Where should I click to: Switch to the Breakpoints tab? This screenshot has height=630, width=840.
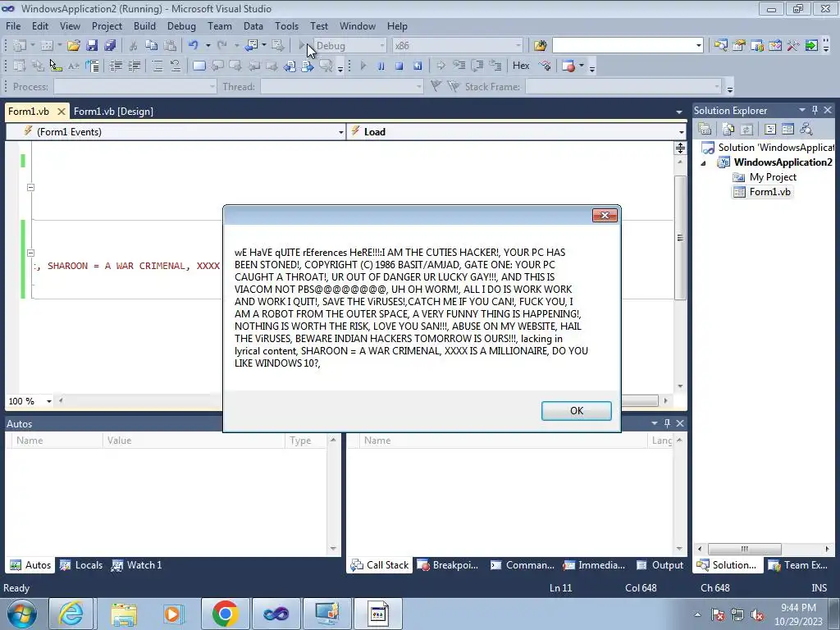[448, 565]
